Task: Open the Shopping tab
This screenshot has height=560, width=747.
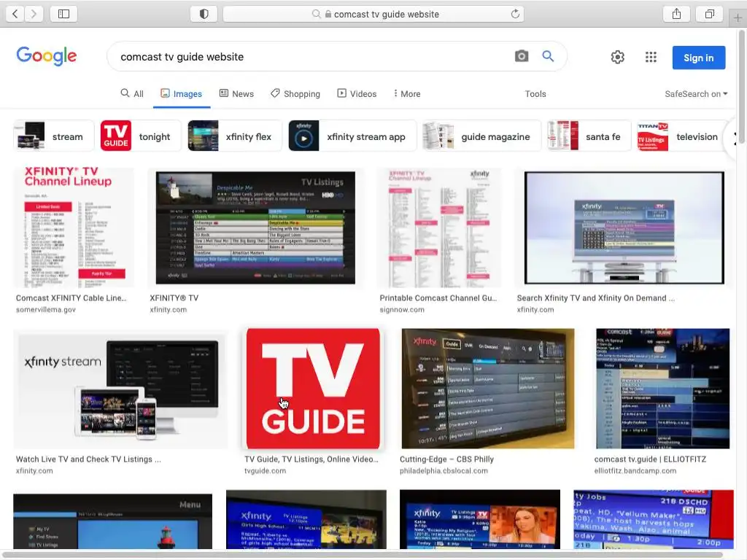Action: coord(295,94)
